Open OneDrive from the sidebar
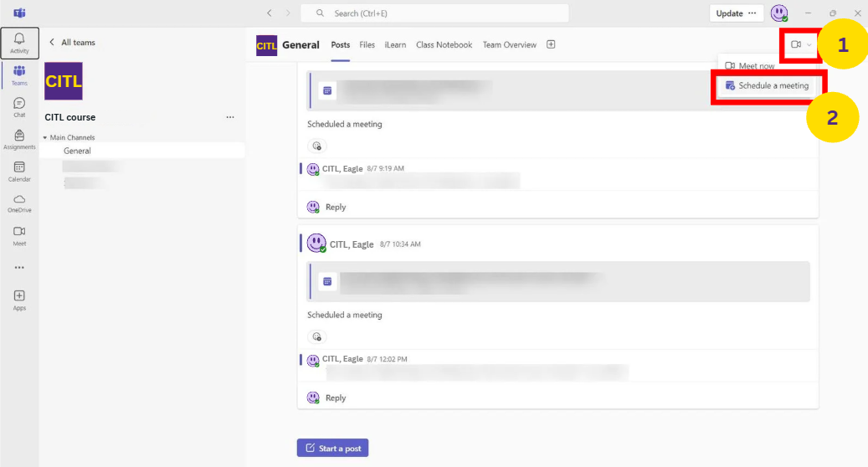Screen dimensions: 868x467 [x=19, y=203]
